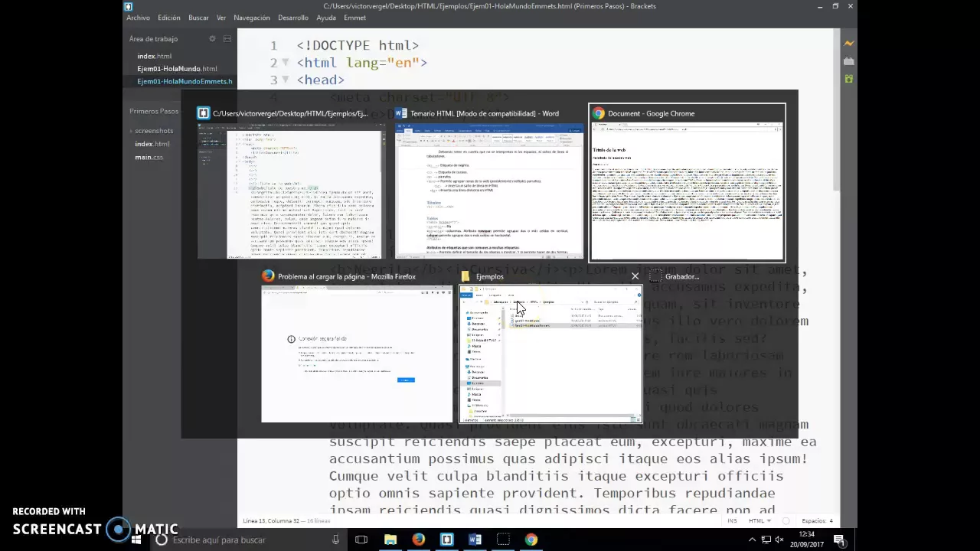
Task: Open index.html in the project tree
Action: click(x=152, y=144)
